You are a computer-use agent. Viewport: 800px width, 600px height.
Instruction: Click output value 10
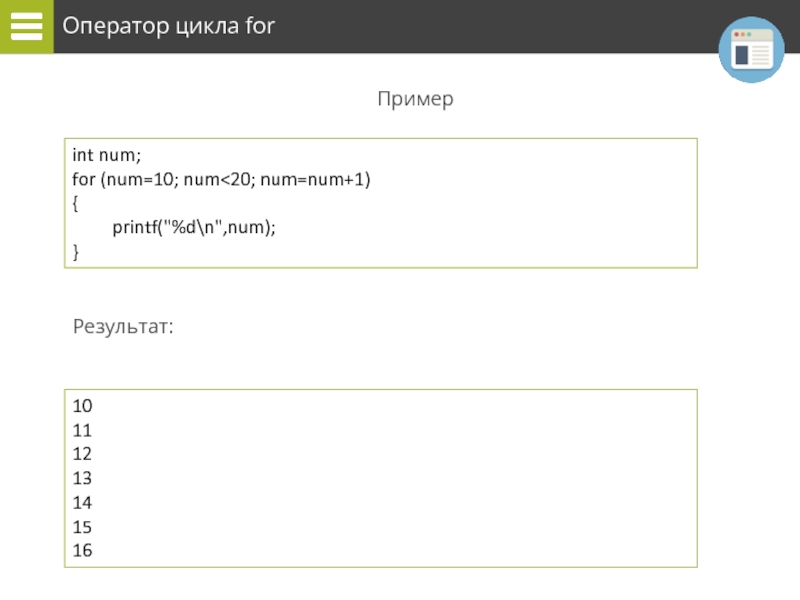82,406
